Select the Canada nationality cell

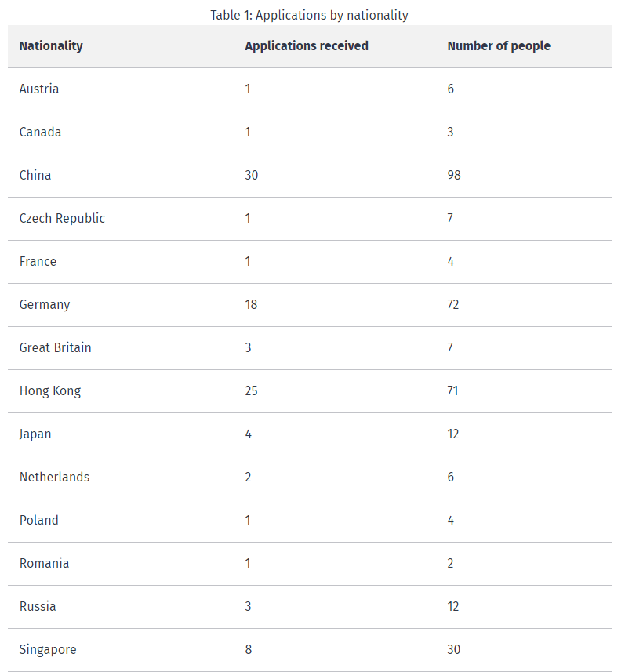pyautogui.click(x=41, y=133)
